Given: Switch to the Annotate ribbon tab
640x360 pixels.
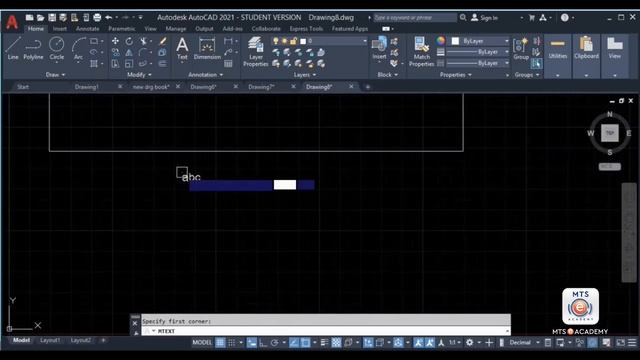Looking at the screenshot, I should click(87, 29).
